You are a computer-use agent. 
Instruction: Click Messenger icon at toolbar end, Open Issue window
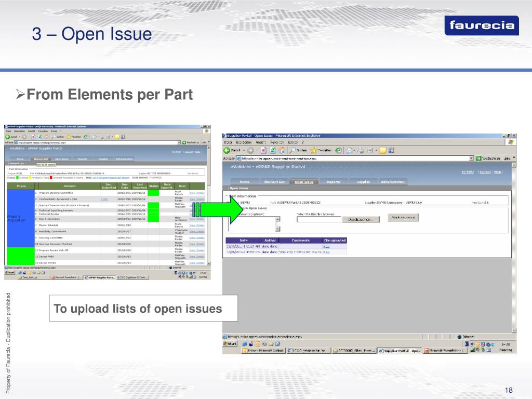coord(392,150)
